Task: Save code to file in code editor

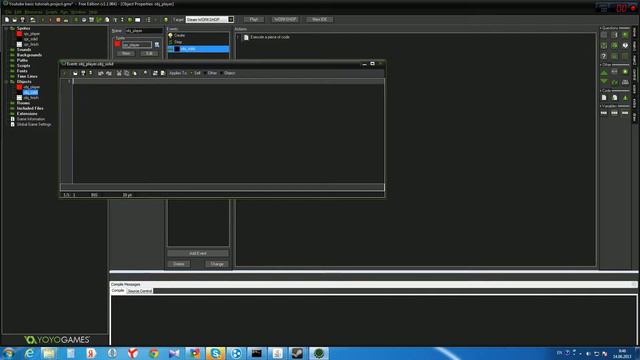Action: [83, 73]
